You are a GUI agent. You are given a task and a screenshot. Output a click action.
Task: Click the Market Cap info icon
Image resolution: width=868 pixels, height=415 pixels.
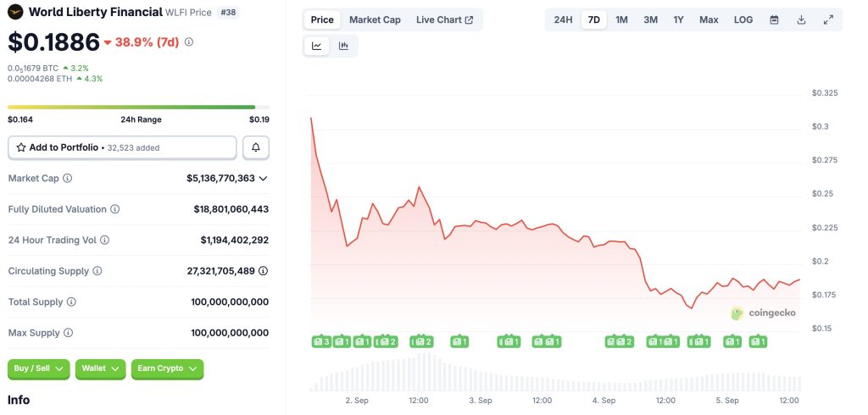68,179
